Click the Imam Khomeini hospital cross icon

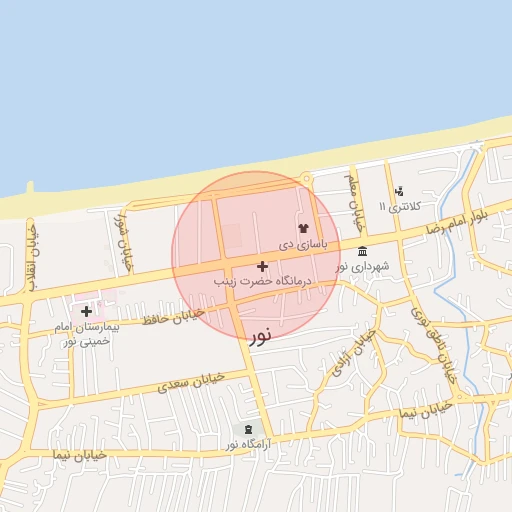coord(86,312)
